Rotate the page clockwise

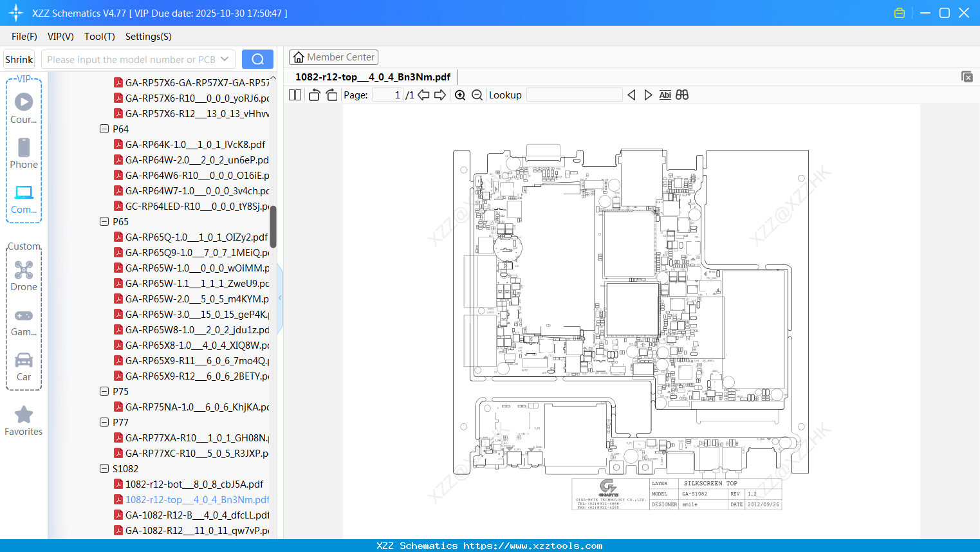[x=331, y=95]
